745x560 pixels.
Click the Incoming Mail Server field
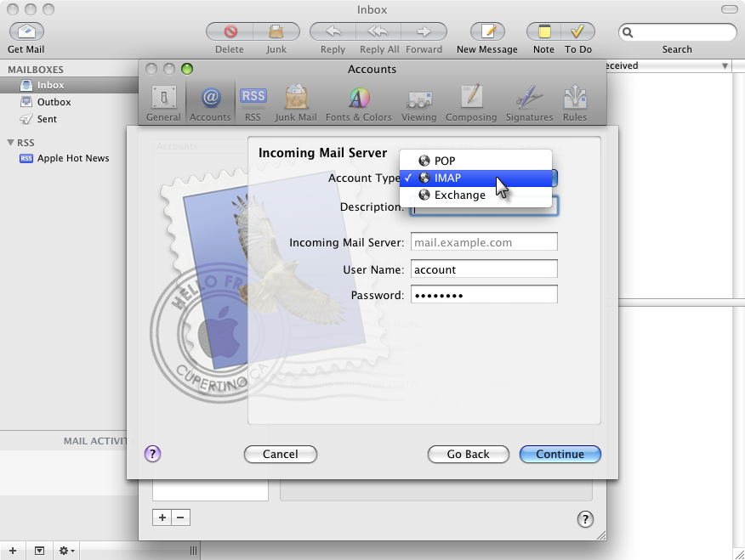point(484,241)
